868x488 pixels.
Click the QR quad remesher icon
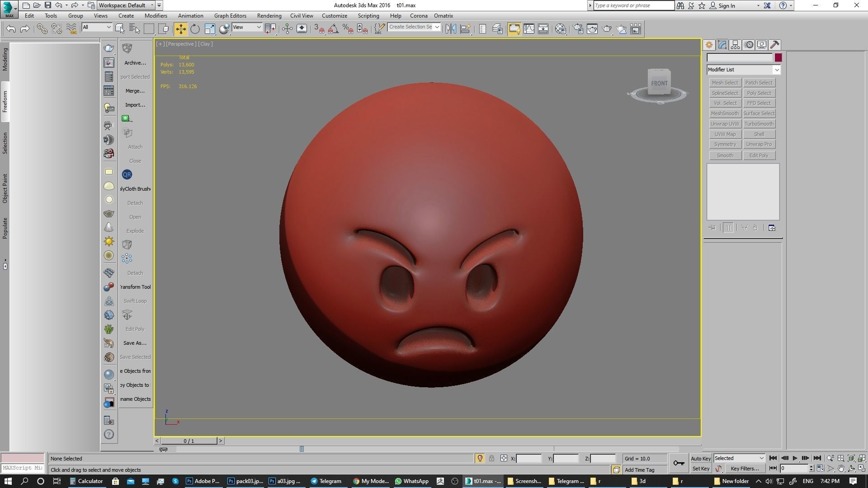(x=127, y=174)
